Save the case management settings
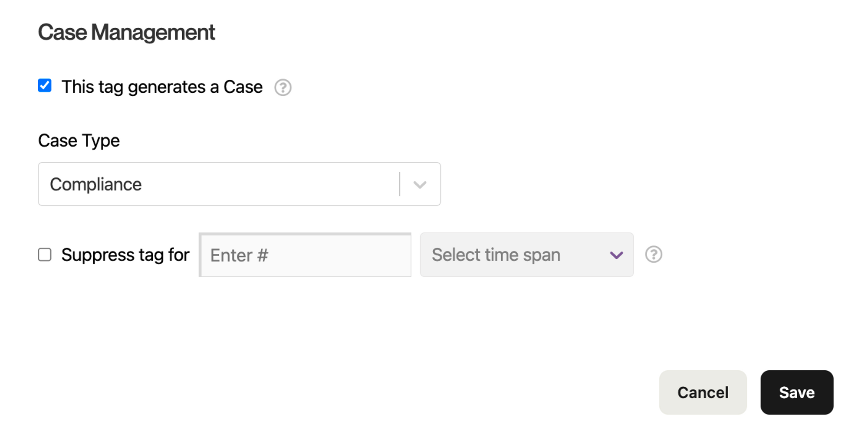This screenshot has width=868, height=441. [x=797, y=392]
